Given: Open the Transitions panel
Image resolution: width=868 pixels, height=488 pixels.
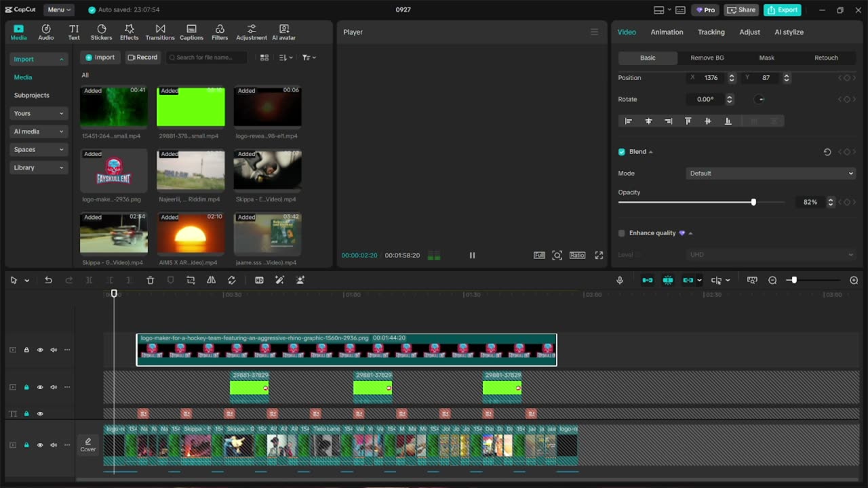Looking at the screenshot, I should tap(160, 32).
